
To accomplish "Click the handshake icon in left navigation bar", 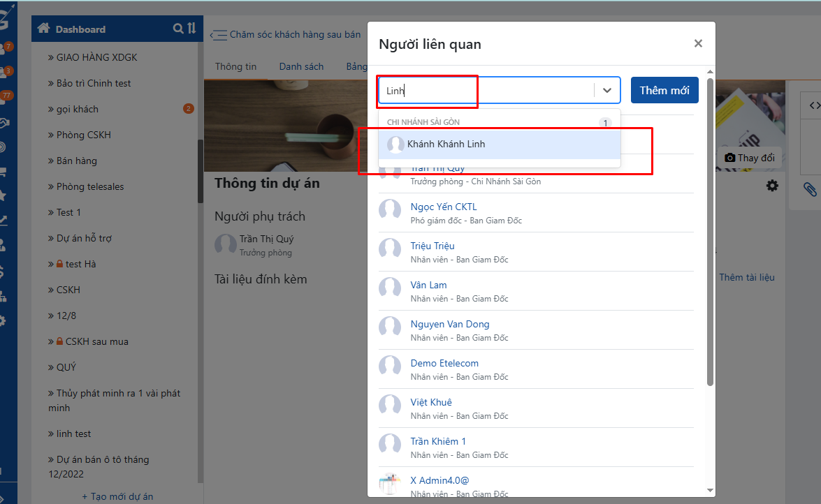I will (3, 123).
